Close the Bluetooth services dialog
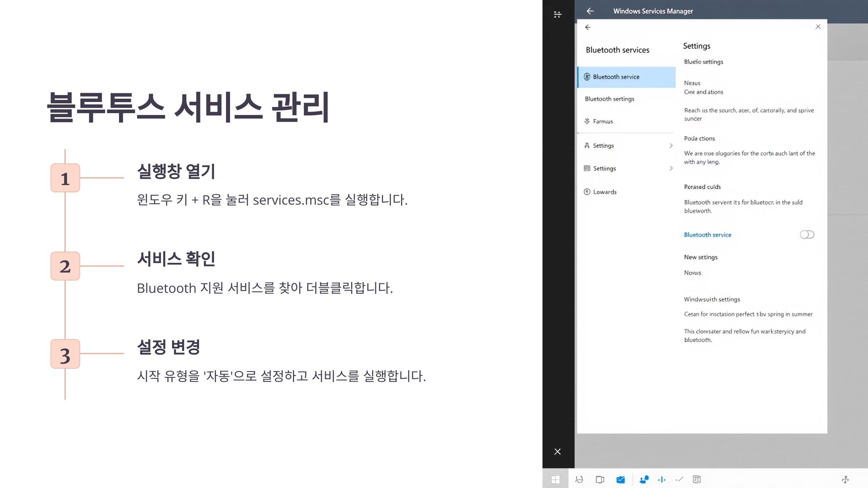The width and height of the screenshot is (868, 488). [x=818, y=27]
